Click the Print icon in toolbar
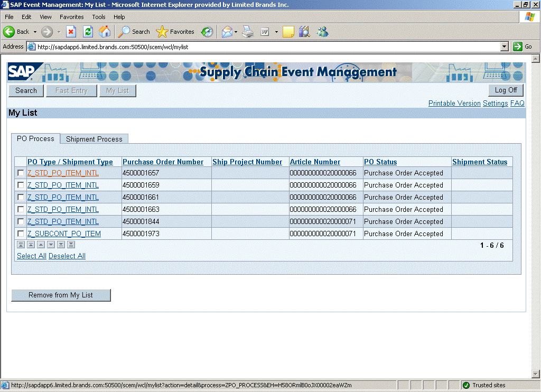The width and height of the screenshot is (541, 392). [248, 32]
